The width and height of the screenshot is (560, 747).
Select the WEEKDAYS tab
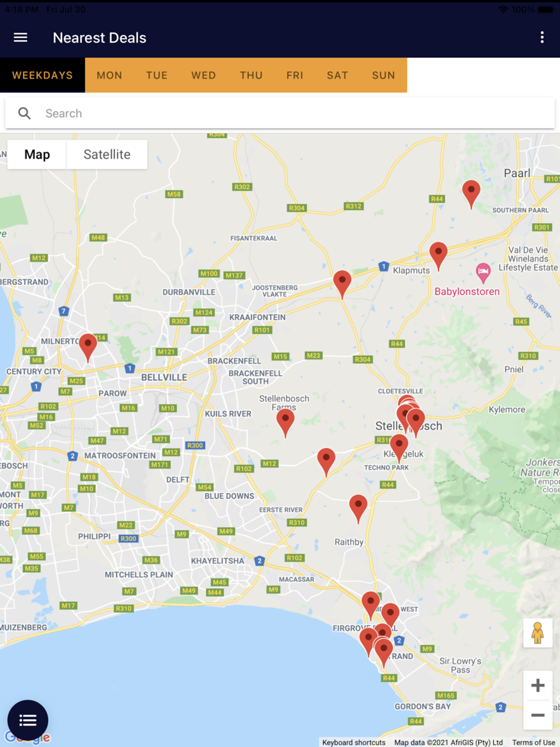pos(43,75)
